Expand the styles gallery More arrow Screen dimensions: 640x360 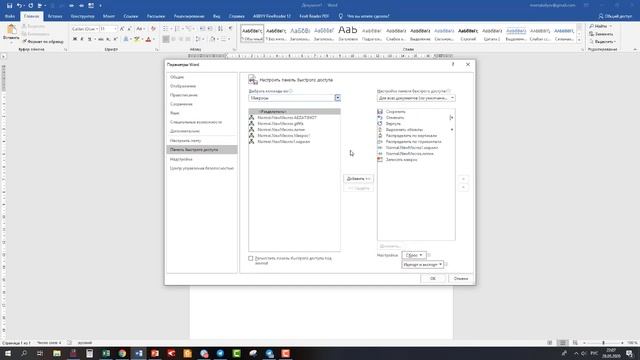[579, 40]
